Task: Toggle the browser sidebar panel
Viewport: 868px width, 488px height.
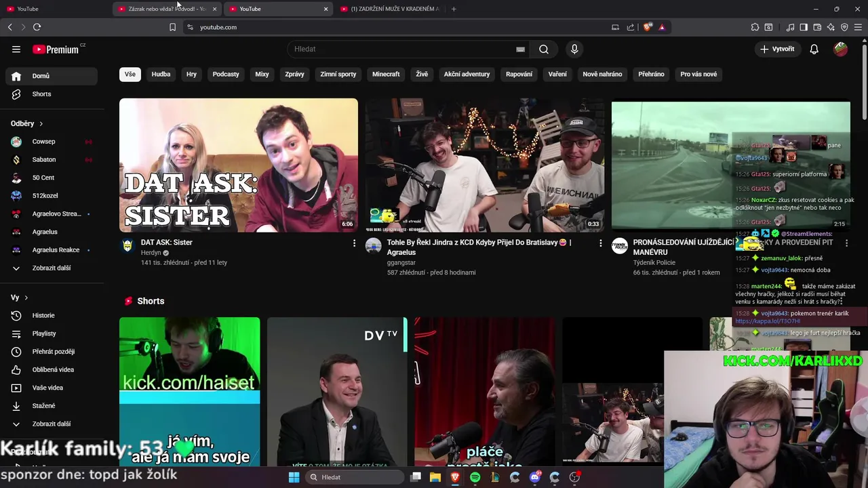Action: (804, 27)
